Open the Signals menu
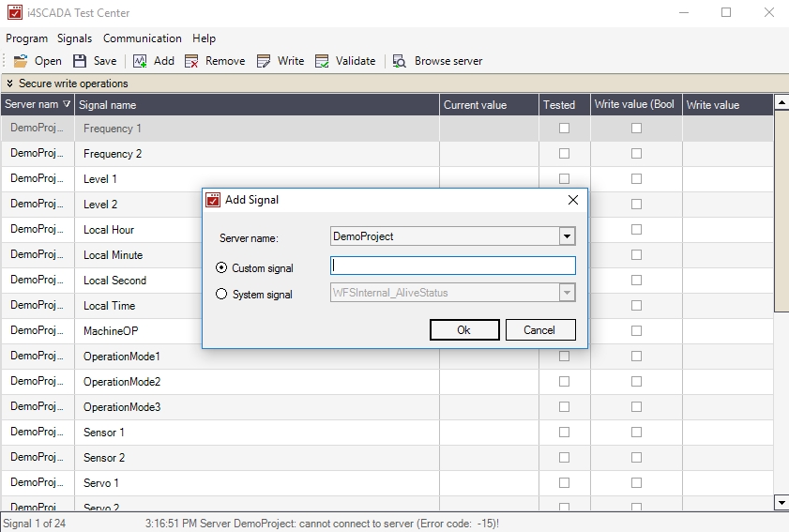The image size is (789, 532). [74, 38]
